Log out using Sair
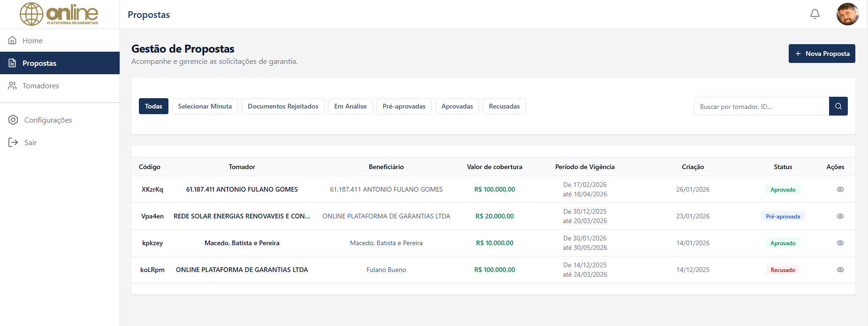 (30, 142)
